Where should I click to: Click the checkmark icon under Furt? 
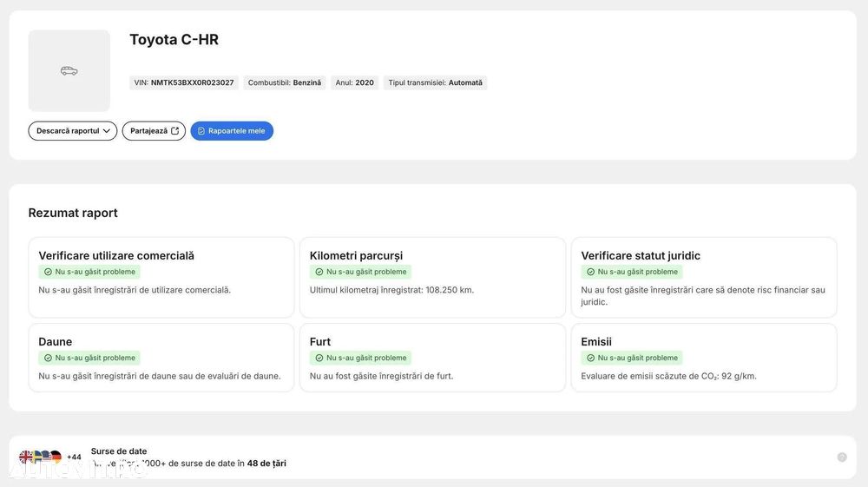(x=319, y=358)
